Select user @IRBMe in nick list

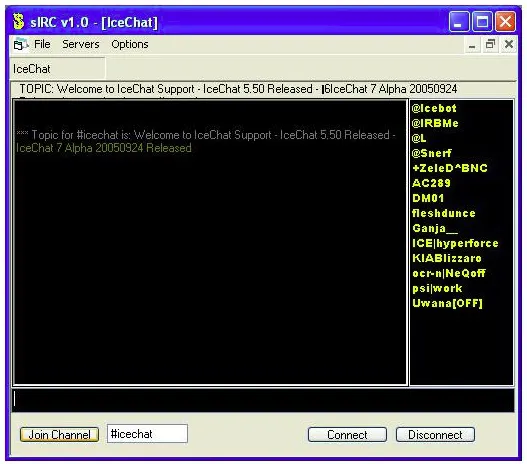coord(435,123)
